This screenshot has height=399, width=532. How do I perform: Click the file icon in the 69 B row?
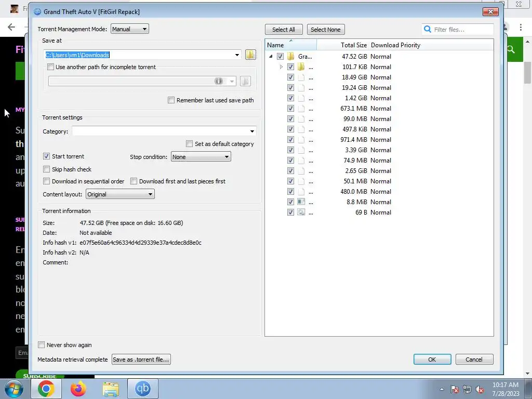point(301,212)
